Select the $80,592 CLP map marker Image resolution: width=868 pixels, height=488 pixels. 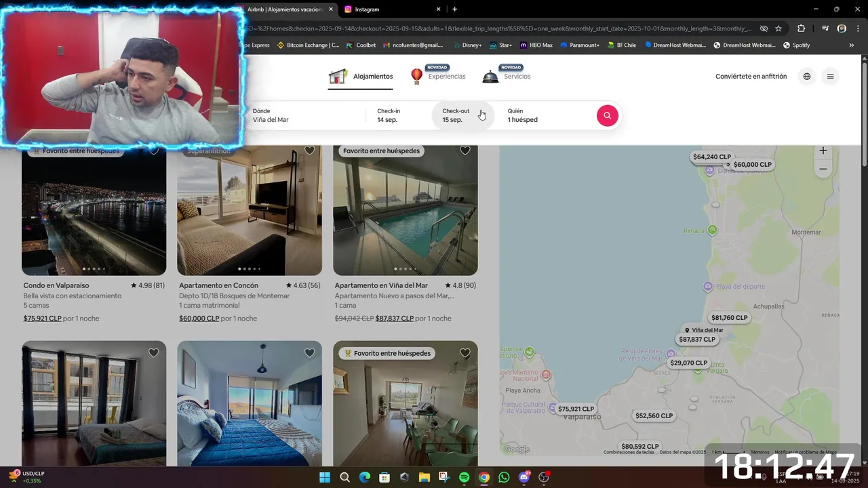click(640, 447)
